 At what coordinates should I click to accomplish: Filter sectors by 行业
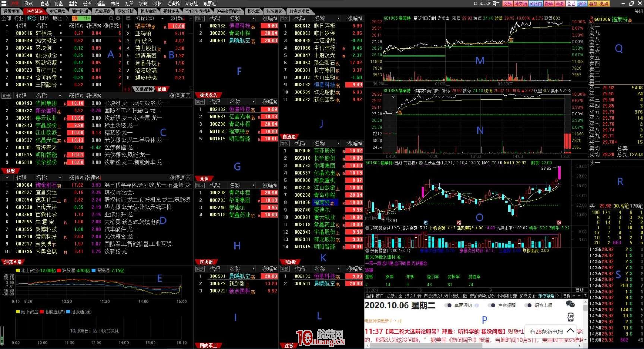[19, 18]
